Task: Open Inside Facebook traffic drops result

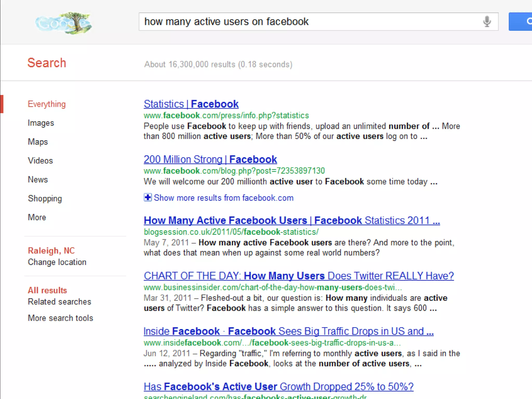Action: (x=288, y=331)
